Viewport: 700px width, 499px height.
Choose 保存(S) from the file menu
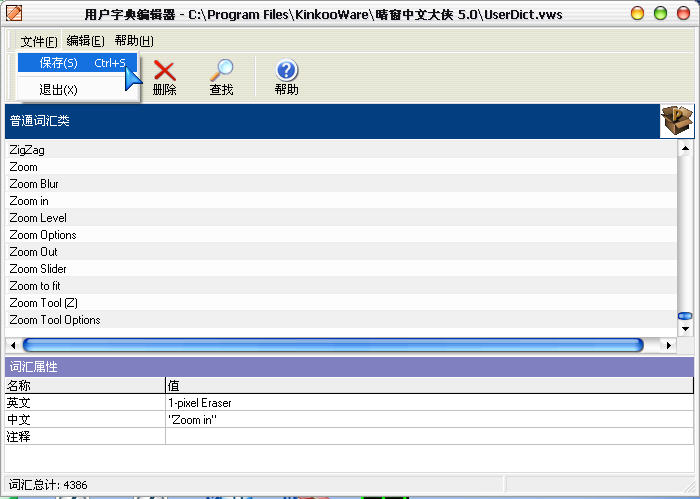coord(78,63)
